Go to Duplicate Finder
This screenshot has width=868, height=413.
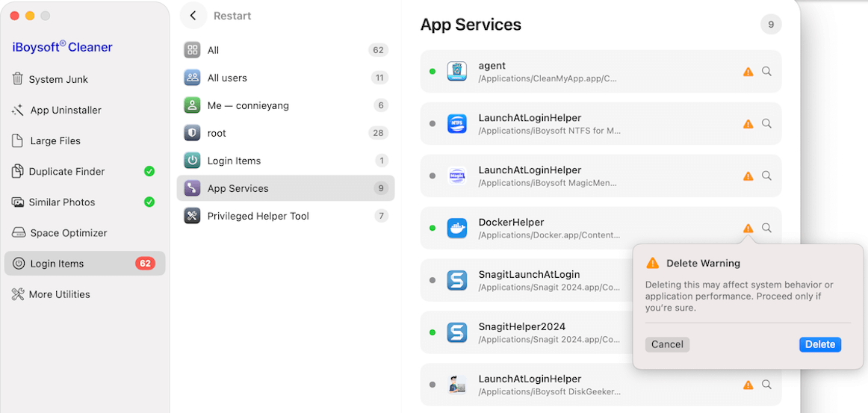click(x=66, y=171)
